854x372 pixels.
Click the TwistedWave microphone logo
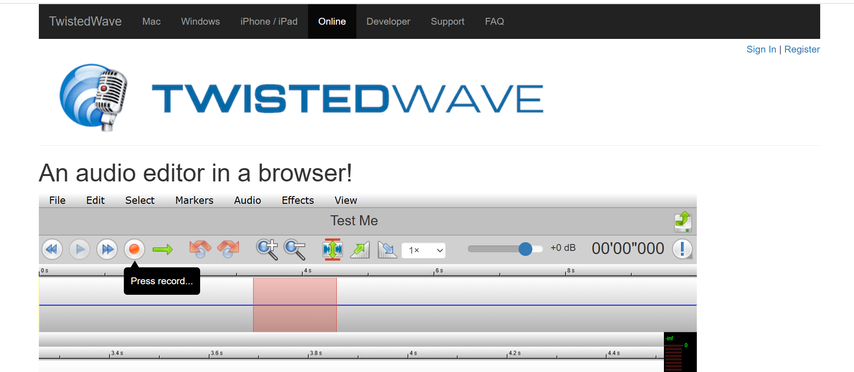(93, 97)
